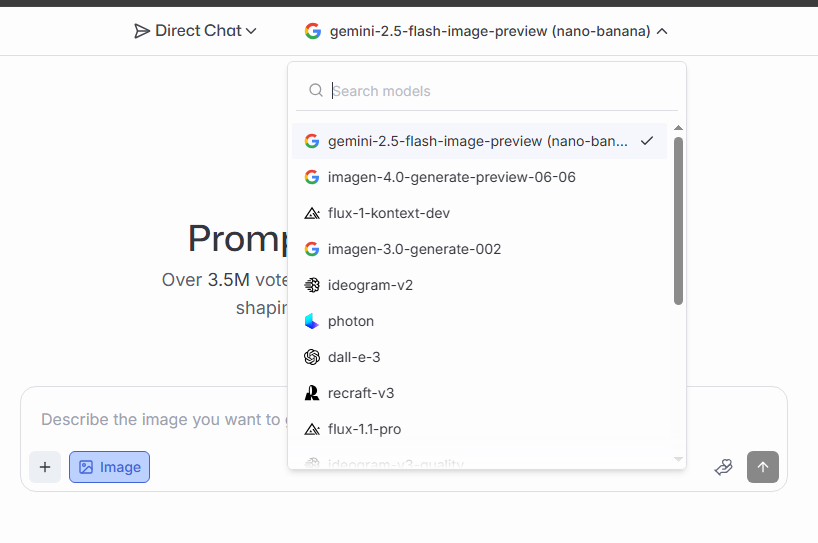
Task: Select dall-e-3 model
Action: (x=479, y=357)
